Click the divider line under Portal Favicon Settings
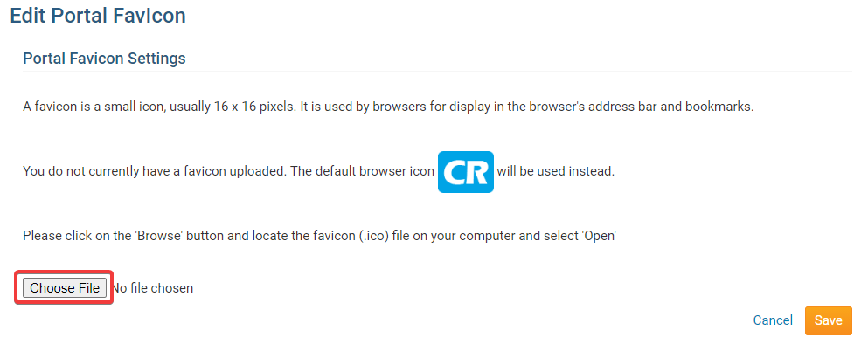868x358 pixels. coord(437,71)
